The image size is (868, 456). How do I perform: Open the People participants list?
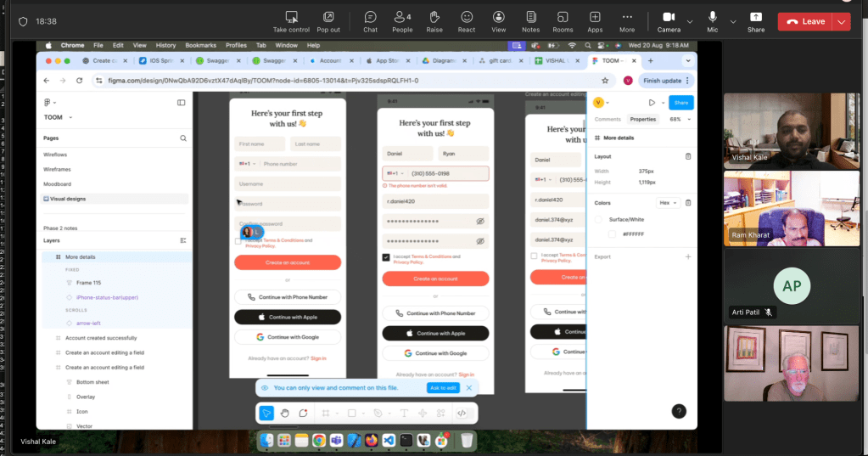click(402, 21)
